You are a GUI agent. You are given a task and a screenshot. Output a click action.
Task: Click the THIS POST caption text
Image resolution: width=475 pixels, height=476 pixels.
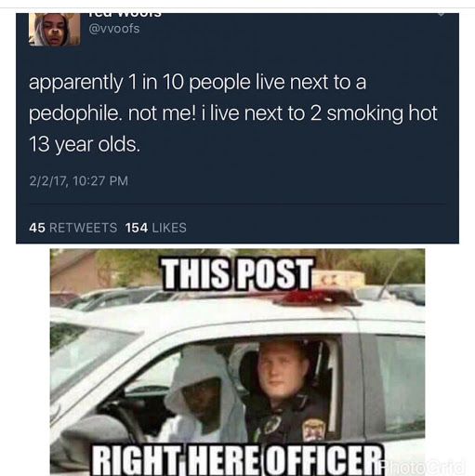point(237,274)
